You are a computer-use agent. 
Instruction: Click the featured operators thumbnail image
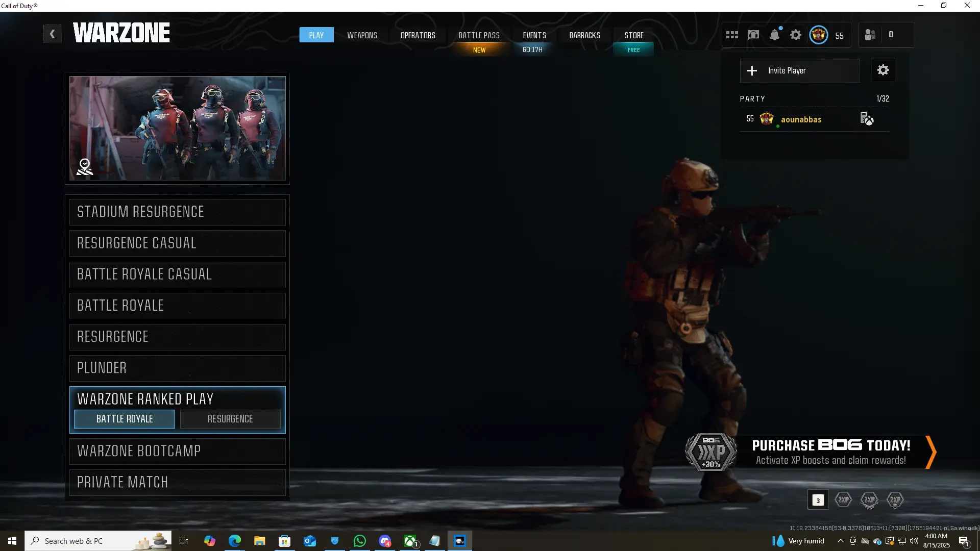point(177,128)
